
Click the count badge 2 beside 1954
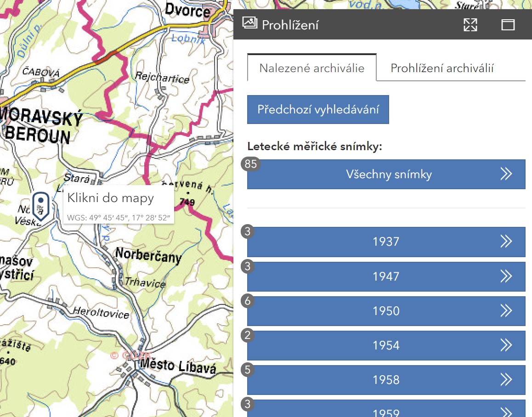(248, 335)
